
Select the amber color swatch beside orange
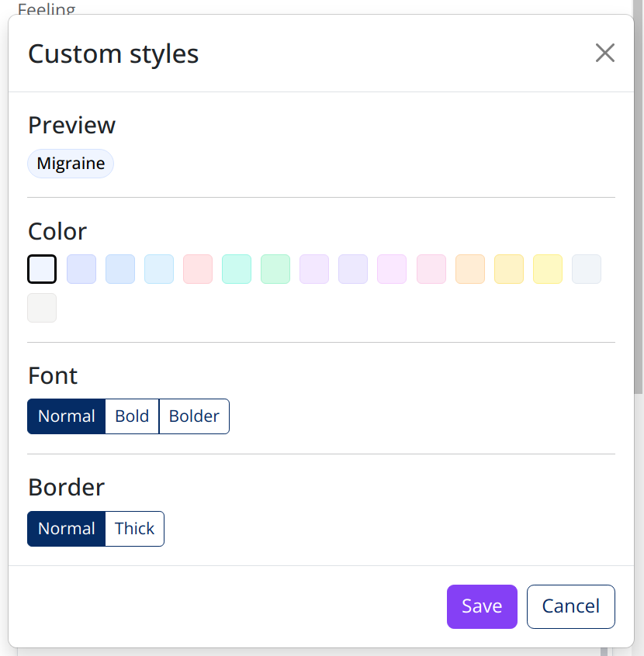509,269
